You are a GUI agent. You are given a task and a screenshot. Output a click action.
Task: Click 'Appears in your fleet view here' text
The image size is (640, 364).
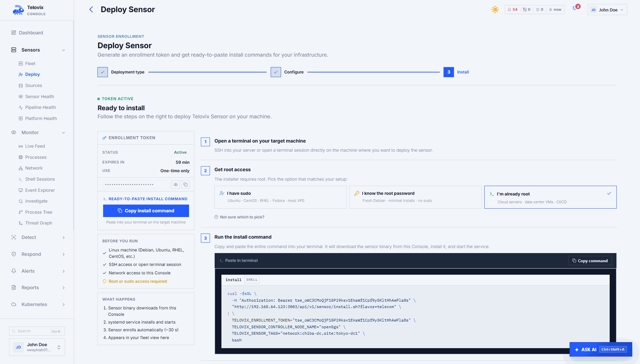pos(139,338)
